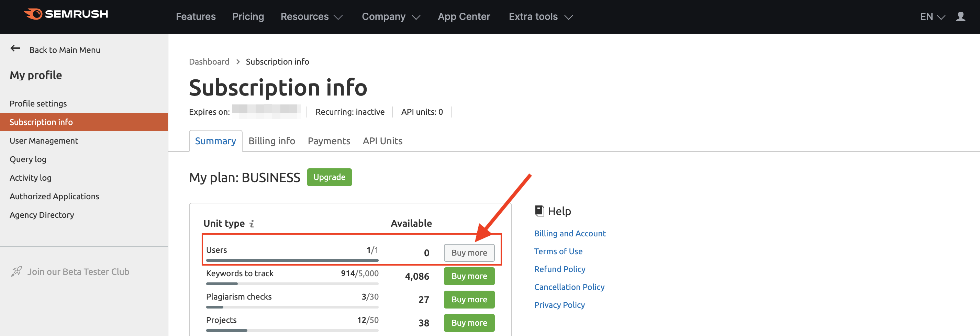Click the 'Recurring: inactive' text
The height and width of the screenshot is (336, 980).
tap(349, 112)
